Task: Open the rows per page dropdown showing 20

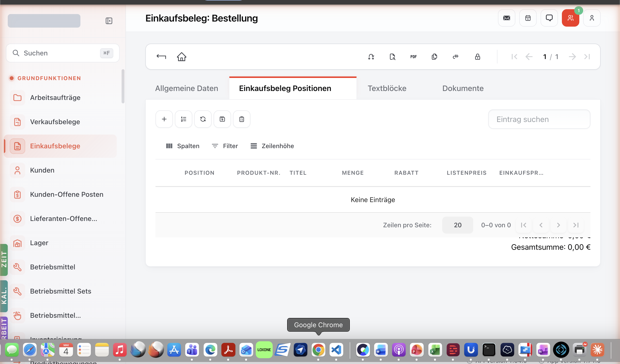Action: (x=457, y=225)
